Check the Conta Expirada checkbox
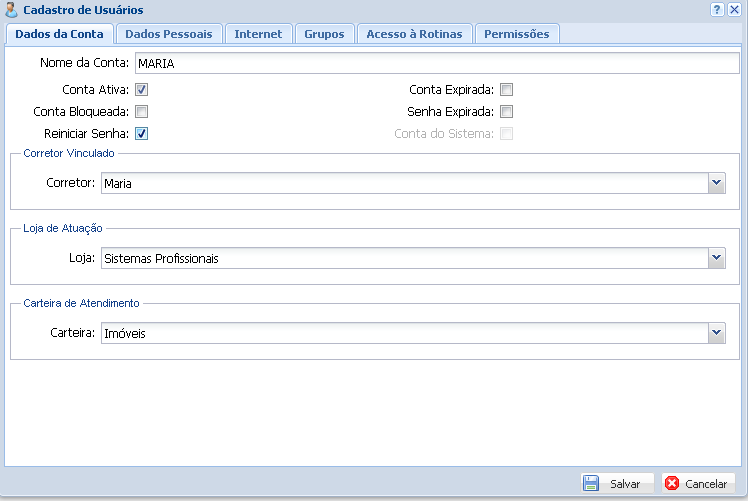 (x=507, y=90)
